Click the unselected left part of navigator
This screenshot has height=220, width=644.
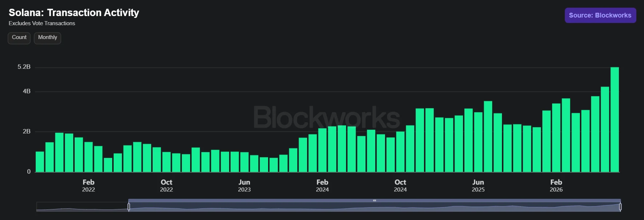[x=82, y=207]
